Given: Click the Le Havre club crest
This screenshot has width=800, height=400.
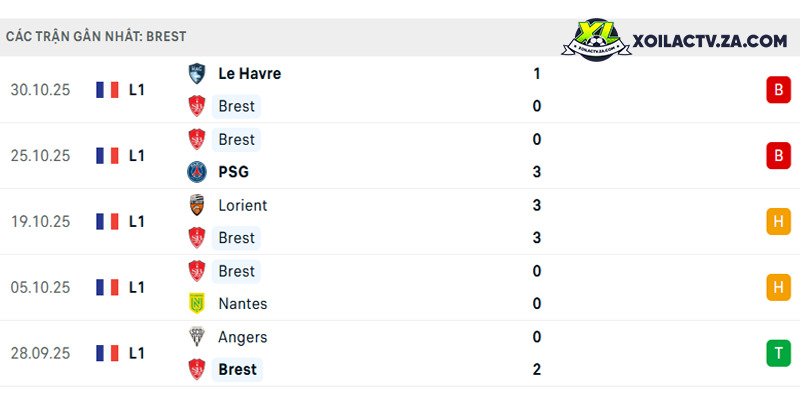Looking at the screenshot, I should coord(196,74).
